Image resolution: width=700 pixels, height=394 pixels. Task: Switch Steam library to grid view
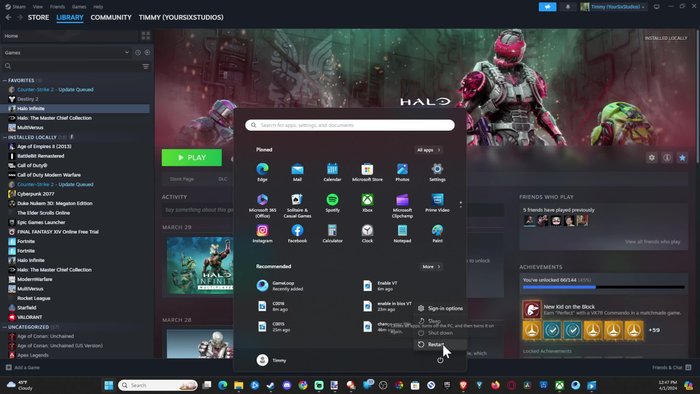tap(146, 36)
